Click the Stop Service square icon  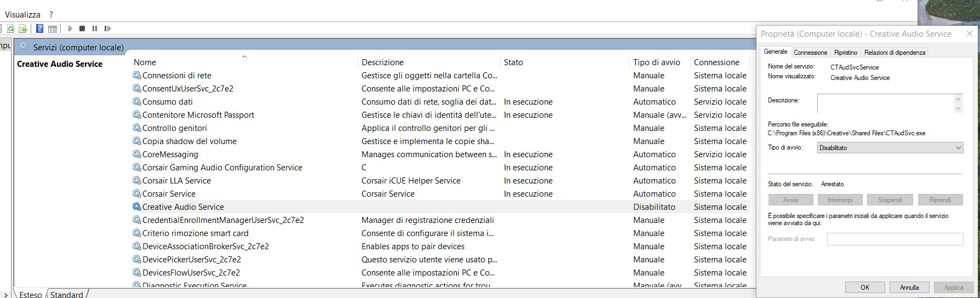point(82,28)
